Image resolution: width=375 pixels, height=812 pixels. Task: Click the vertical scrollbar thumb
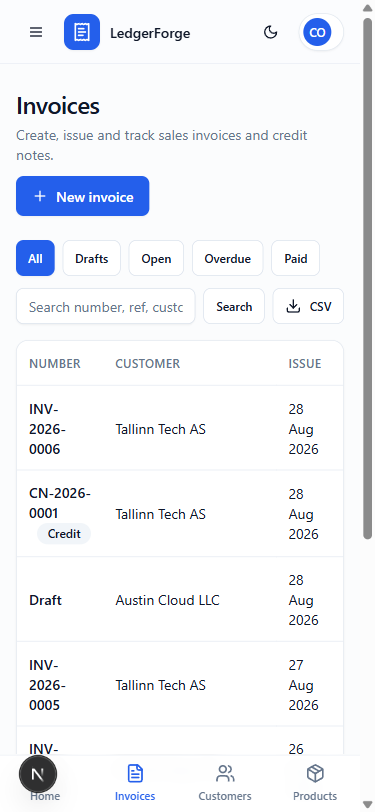(x=368, y=280)
